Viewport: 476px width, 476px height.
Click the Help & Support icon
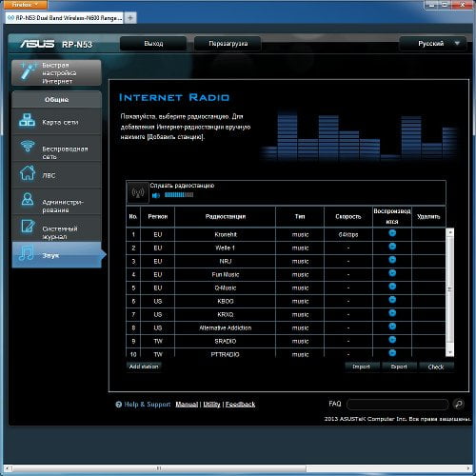pos(119,405)
